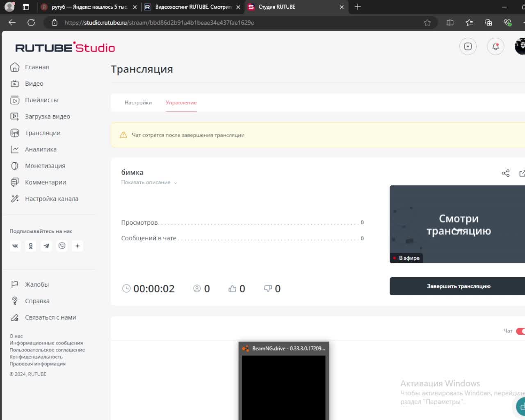This screenshot has height=420, width=525.
Task: Go to Плейлисты in the sidebar
Action: (x=34, y=100)
